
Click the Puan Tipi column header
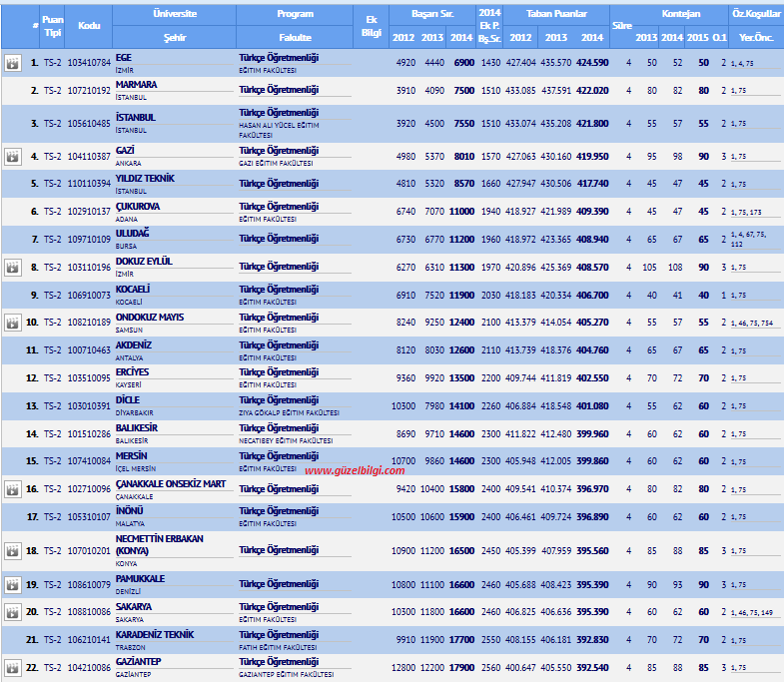[x=52, y=26]
